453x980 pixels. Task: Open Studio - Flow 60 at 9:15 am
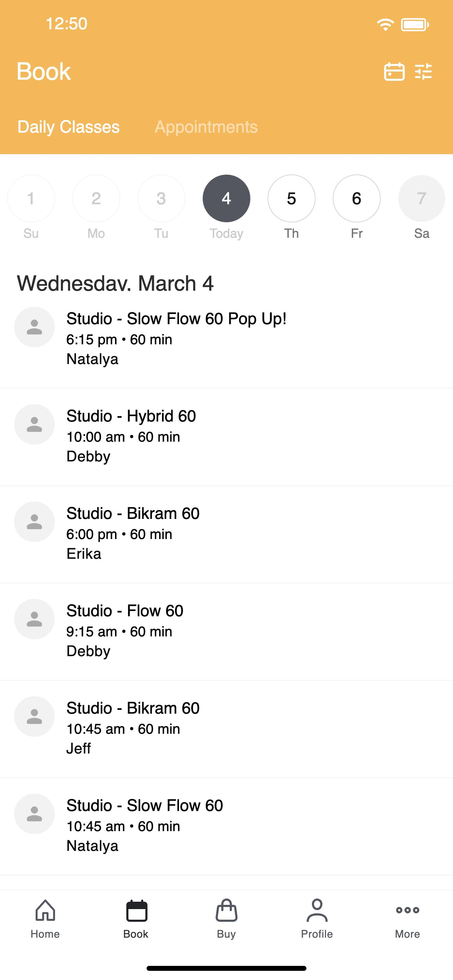[226, 631]
